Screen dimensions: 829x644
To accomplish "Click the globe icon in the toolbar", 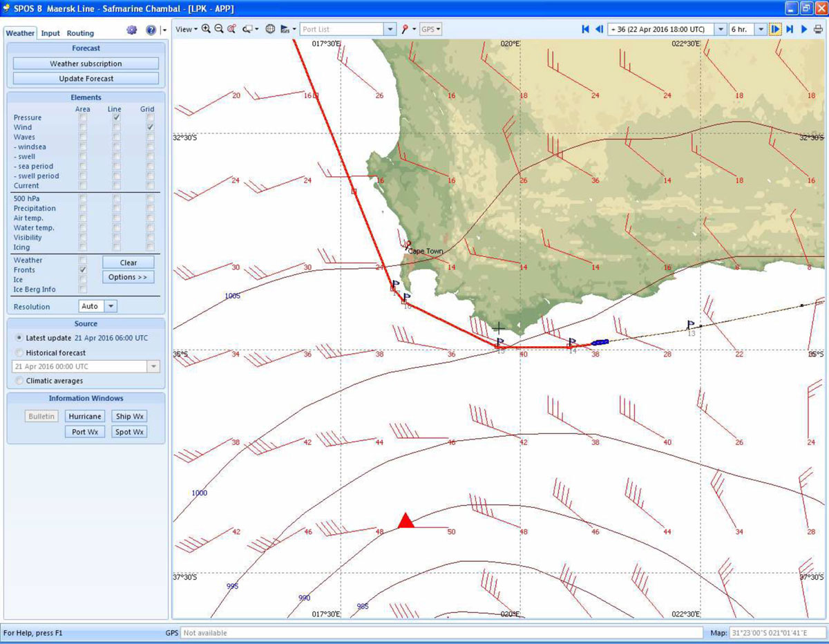I will (x=270, y=29).
